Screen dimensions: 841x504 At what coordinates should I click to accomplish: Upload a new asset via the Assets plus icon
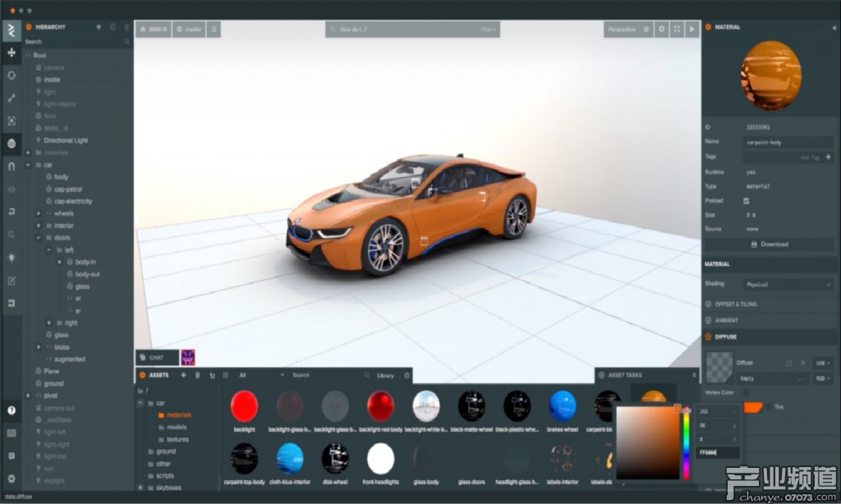[x=183, y=374]
